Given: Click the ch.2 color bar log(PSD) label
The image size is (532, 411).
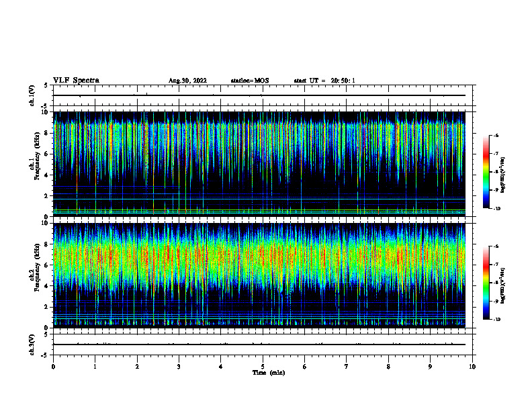Looking at the screenshot, I should point(503,286).
